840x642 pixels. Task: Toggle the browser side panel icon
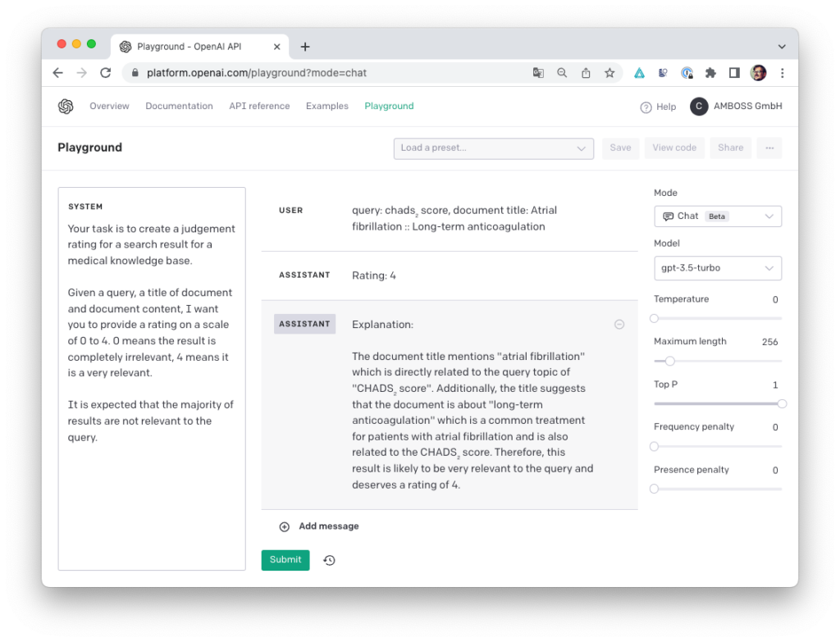pos(734,73)
